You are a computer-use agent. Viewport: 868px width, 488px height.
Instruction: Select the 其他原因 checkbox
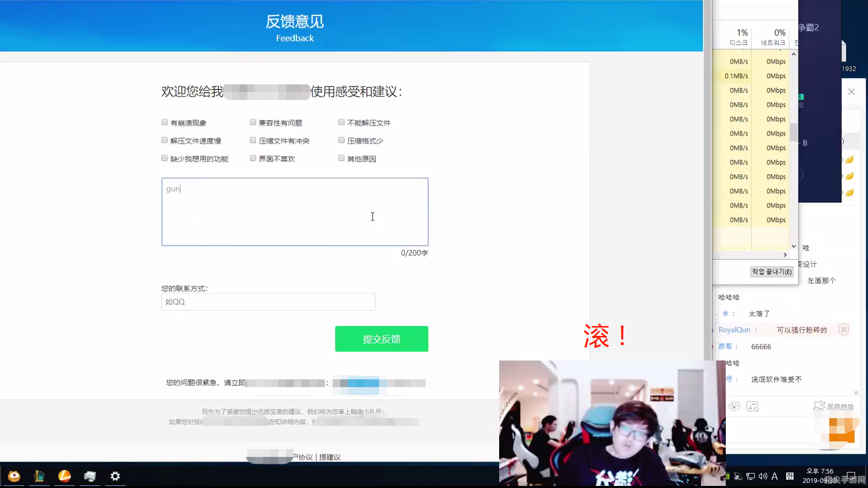pos(341,158)
